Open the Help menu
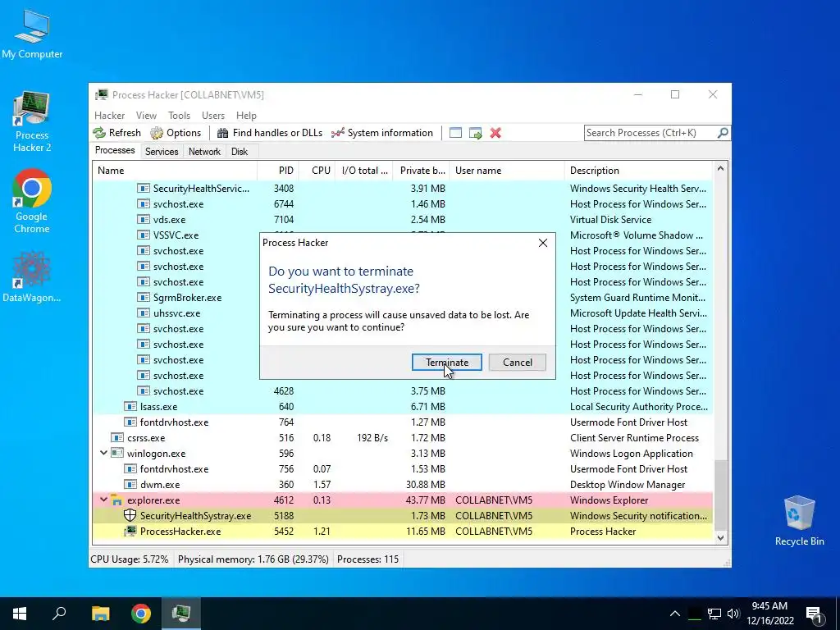The image size is (840, 630). (x=246, y=115)
